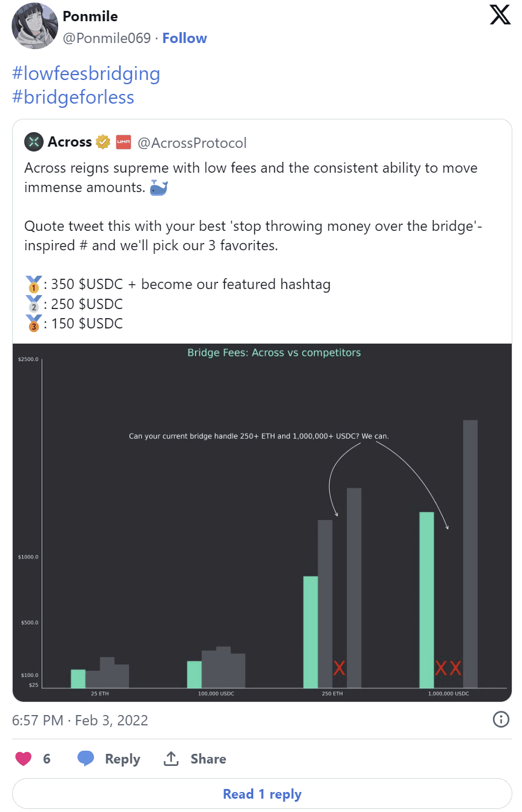Click the X logo icon
The width and height of the screenshot is (522, 812).
coord(500,15)
